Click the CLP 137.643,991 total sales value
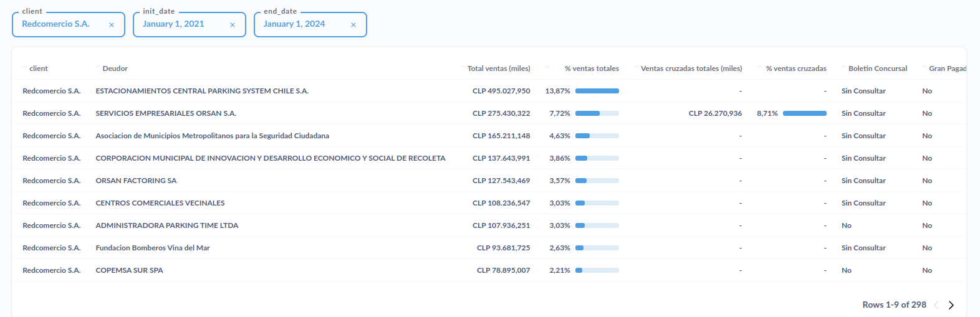Viewport: 980px width, 317px height. [501, 158]
